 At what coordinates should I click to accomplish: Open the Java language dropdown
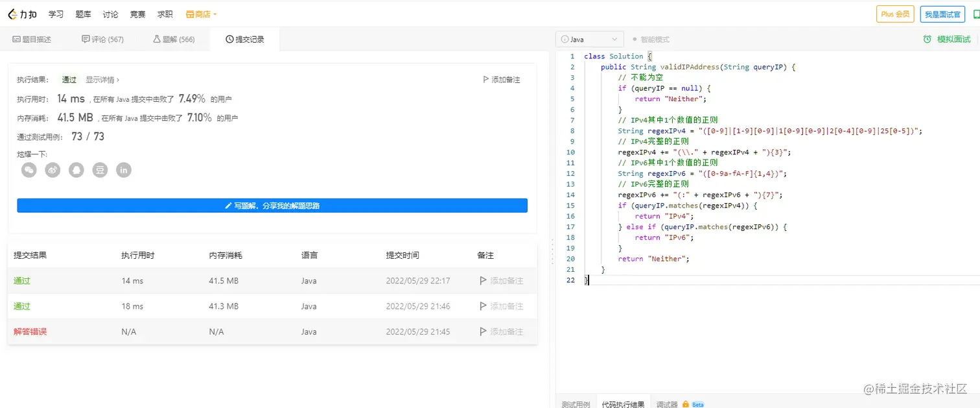pos(589,40)
